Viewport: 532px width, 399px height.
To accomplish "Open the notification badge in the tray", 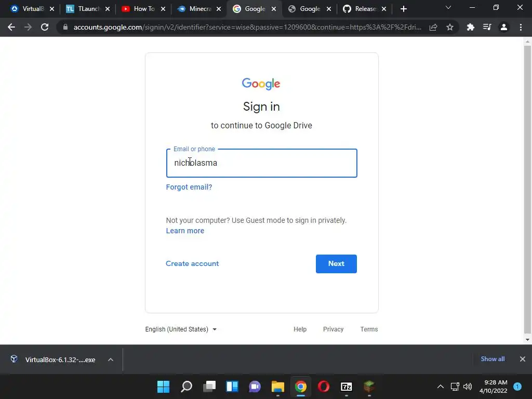I will [x=517, y=387].
